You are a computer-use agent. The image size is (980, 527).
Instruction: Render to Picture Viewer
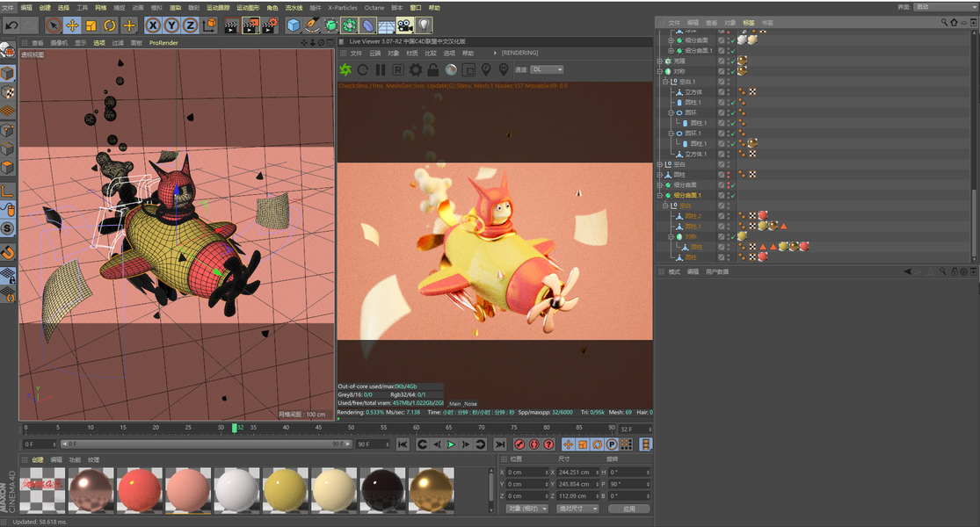coord(250,25)
